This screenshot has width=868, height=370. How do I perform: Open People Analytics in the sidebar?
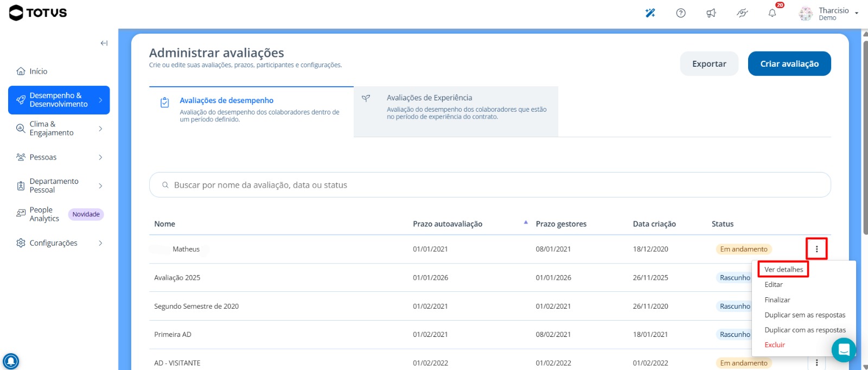(60, 214)
